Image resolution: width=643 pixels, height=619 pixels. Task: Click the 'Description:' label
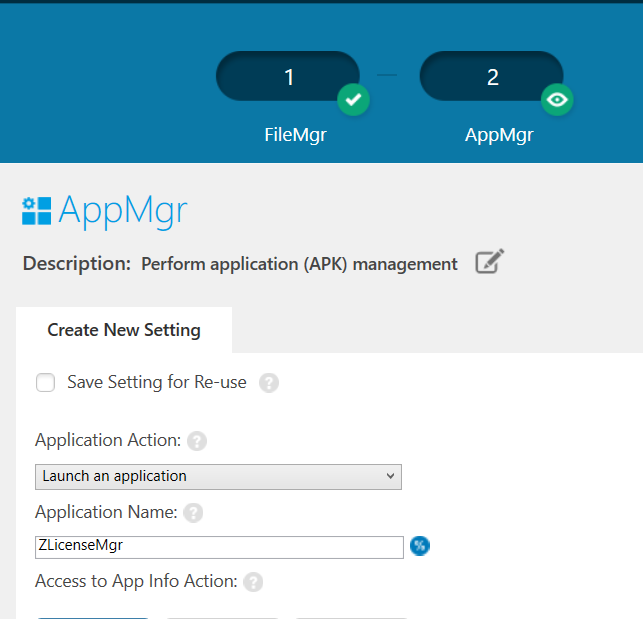[x=77, y=263]
